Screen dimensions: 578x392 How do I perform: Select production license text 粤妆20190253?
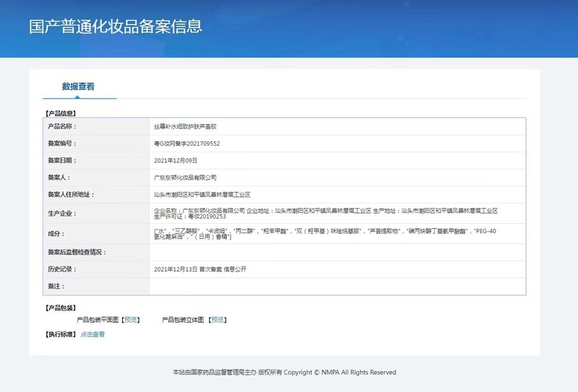(x=207, y=217)
